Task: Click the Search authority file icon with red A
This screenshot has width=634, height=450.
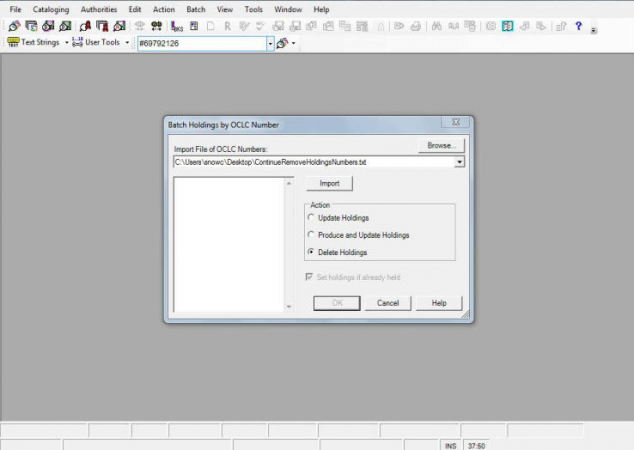Action: (x=85, y=26)
